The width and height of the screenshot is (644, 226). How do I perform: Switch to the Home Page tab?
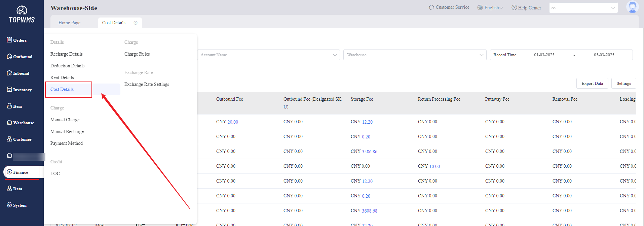(69, 23)
